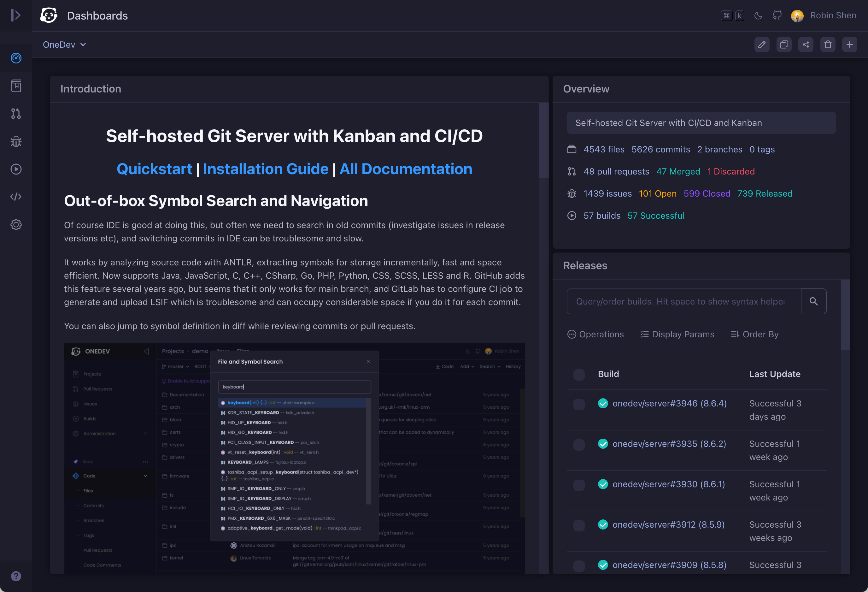Open the settings gear icon in sidebar

click(x=16, y=224)
